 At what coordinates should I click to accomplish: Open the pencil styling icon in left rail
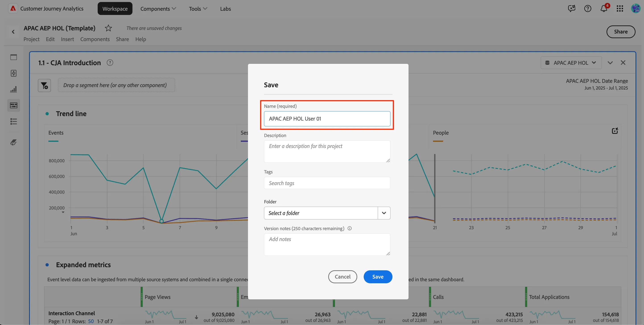14,142
